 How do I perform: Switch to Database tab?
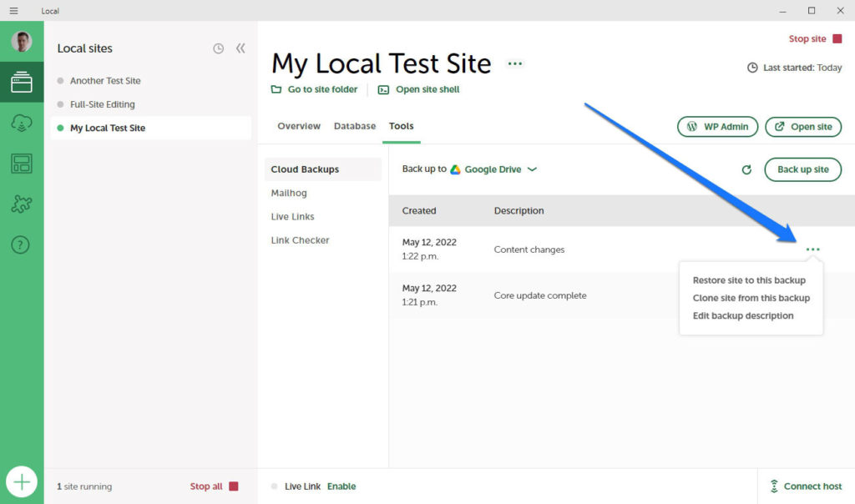coord(355,126)
